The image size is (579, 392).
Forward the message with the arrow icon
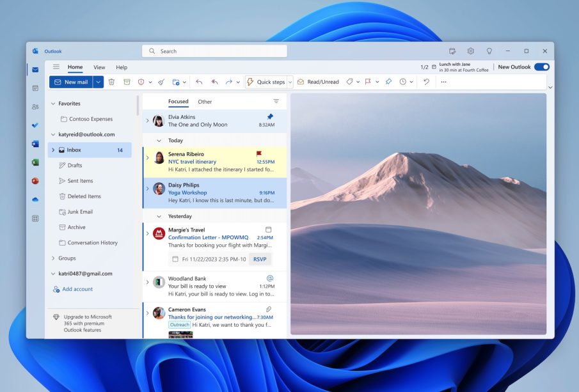coord(229,82)
